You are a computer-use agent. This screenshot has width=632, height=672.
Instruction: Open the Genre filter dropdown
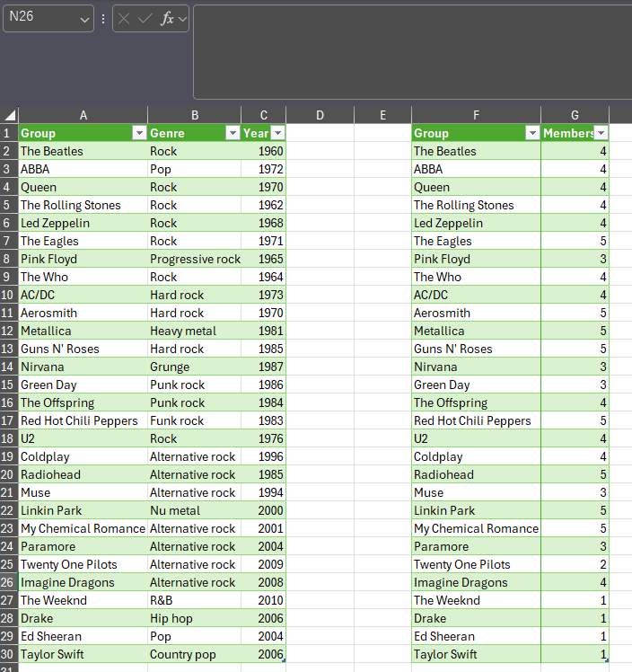click(x=233, y=133)
